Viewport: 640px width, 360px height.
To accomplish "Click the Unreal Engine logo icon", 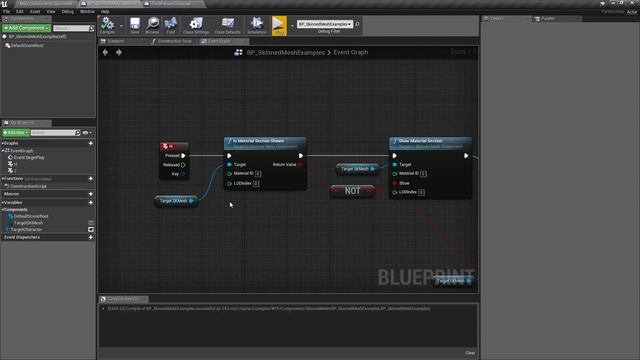I will click(4, 4).
